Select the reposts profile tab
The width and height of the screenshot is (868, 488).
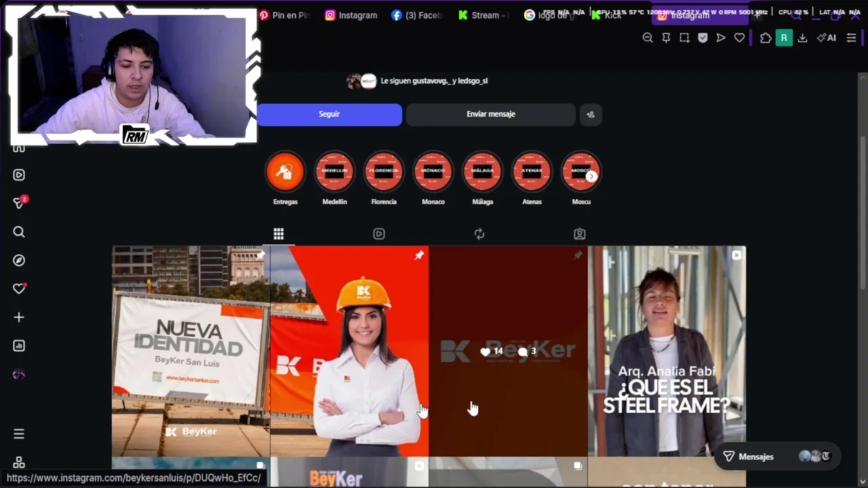coord(479,234)
